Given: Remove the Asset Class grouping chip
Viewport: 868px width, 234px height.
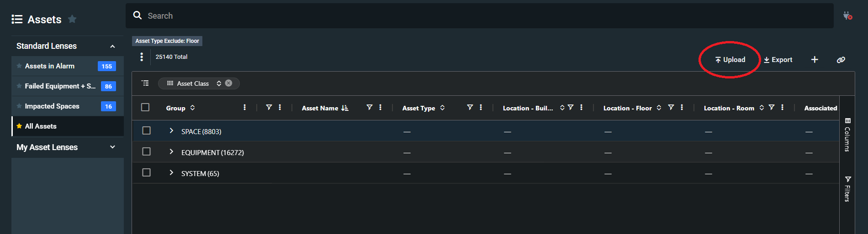Looking at the screenshot, I should 229,83.
